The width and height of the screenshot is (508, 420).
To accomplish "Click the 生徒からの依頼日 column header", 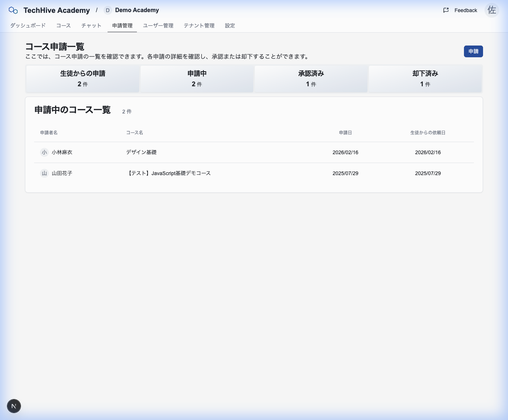I will coord(428,133).
